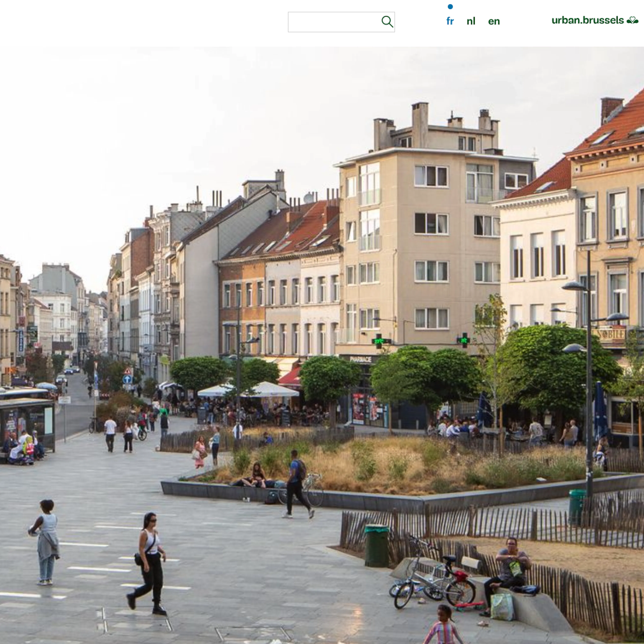
Task: Click the green trash bin near fence
Action: point(377,546)
